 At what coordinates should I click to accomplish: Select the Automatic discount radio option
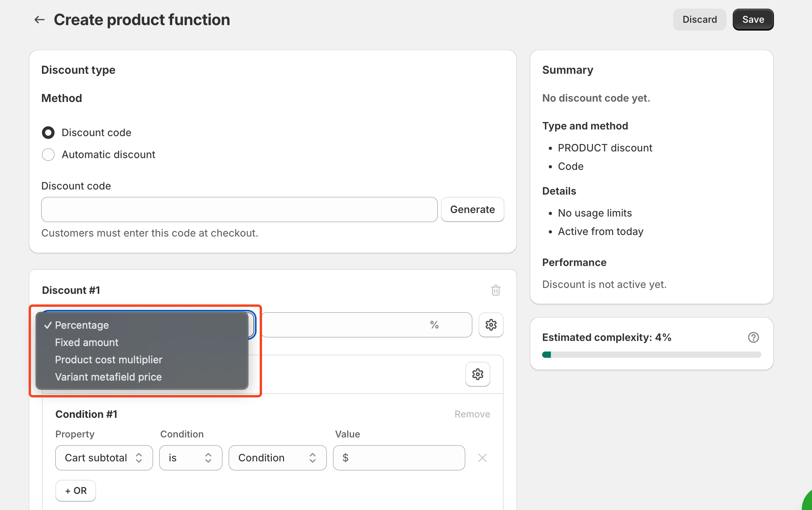48,155
